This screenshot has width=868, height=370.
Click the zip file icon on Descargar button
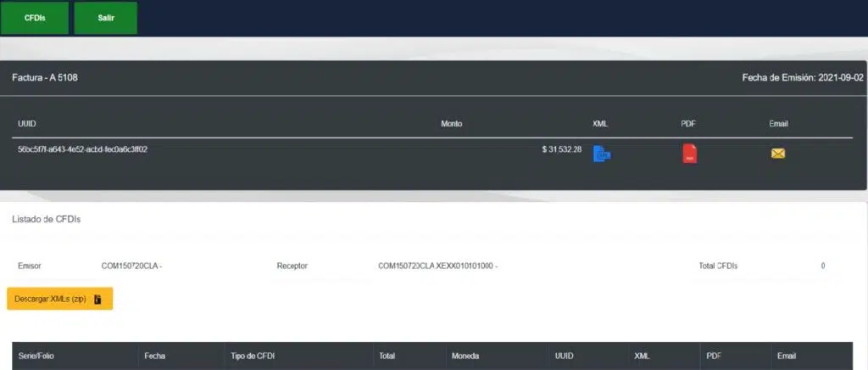(x=98, y=300)
